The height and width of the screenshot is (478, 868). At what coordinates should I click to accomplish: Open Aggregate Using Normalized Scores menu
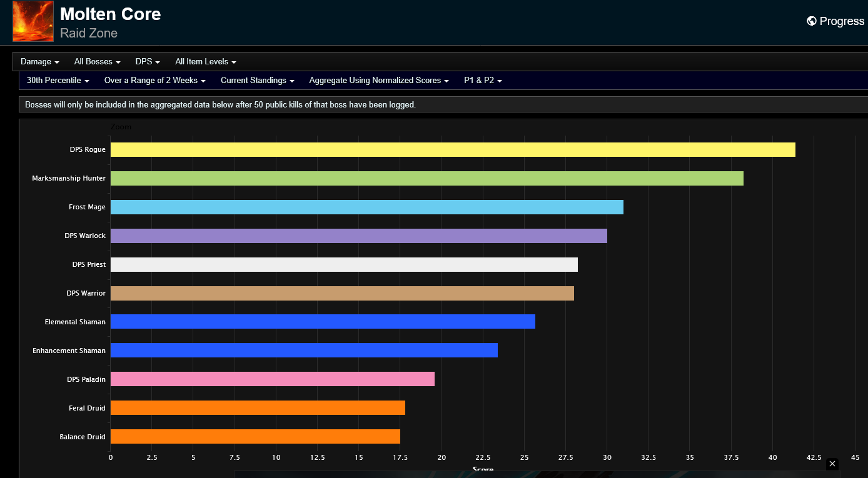[380, 81]
